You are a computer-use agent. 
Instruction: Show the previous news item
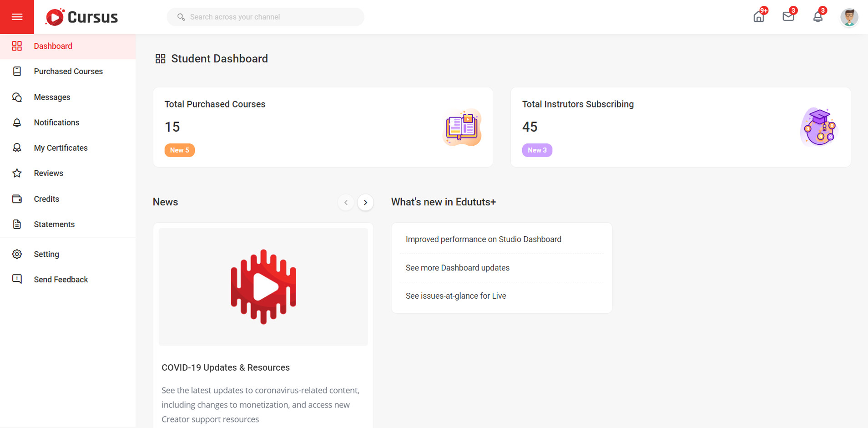[x=346, y=202]
